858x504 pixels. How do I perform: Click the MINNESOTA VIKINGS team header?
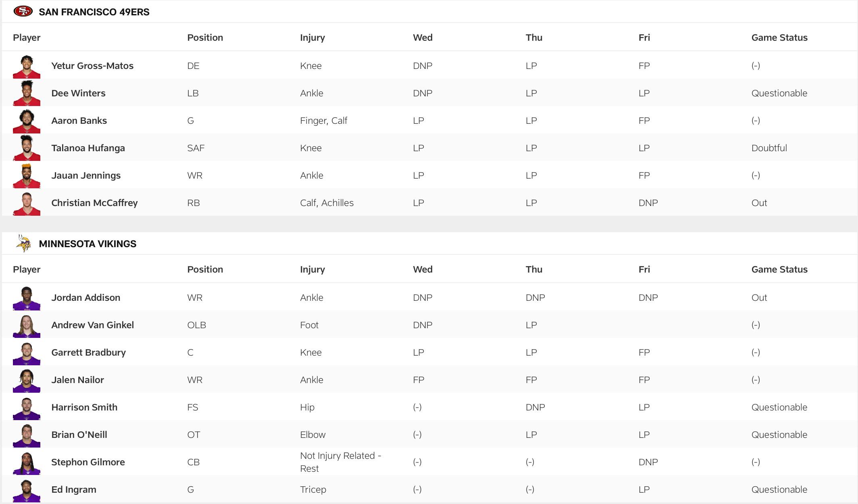coord(87,243)
